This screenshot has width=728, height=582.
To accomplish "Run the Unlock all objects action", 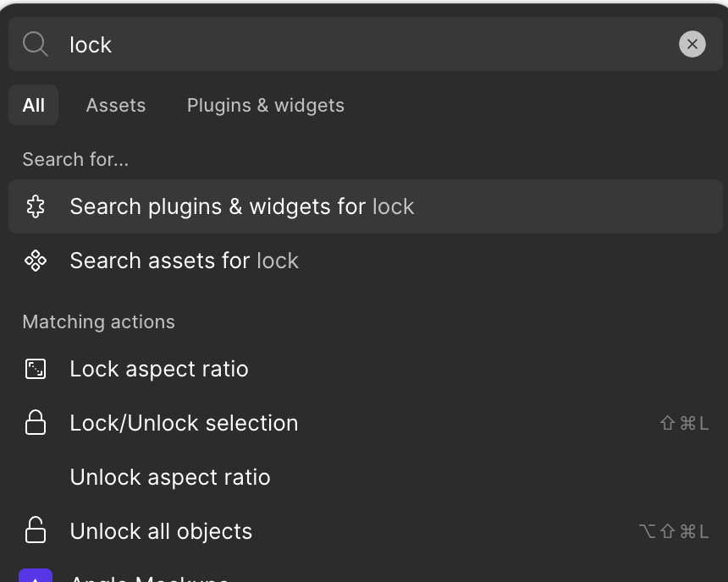I will click(x=366, y=531).
